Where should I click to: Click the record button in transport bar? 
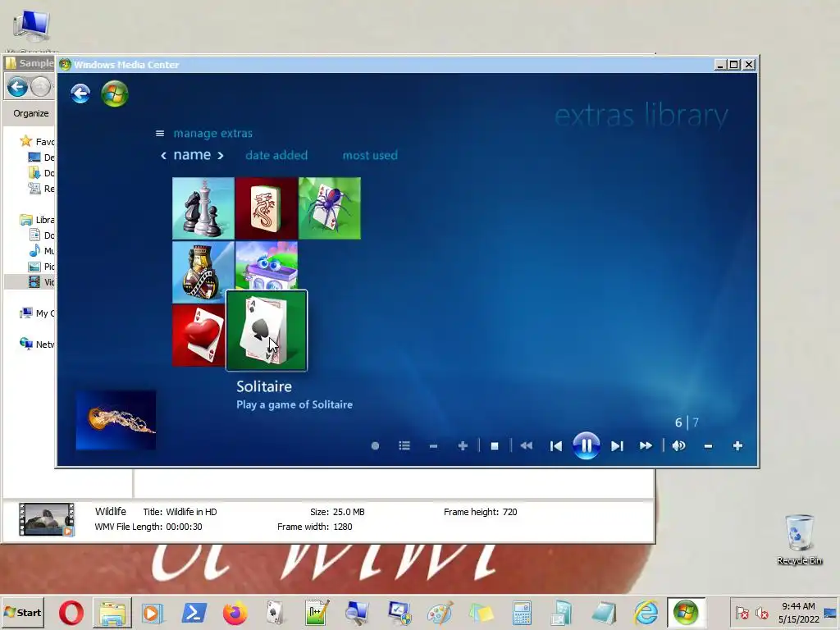click(x=375, y=445)
